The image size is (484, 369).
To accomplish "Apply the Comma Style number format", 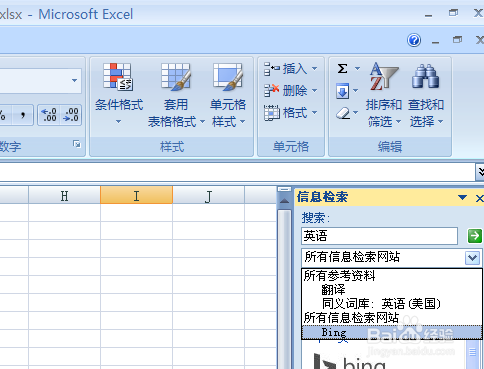I will tap(23, 115).
